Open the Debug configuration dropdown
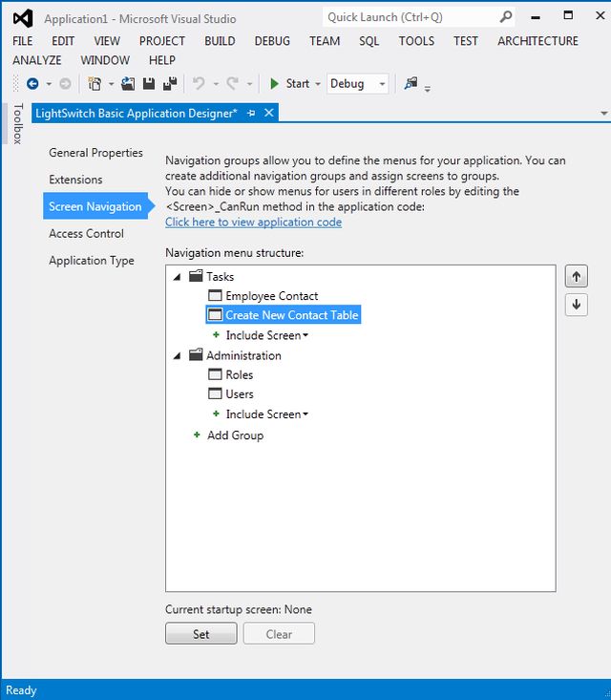The height and width of the screenshot is (700, 611). pyautogui.click(x=382, y=84)
